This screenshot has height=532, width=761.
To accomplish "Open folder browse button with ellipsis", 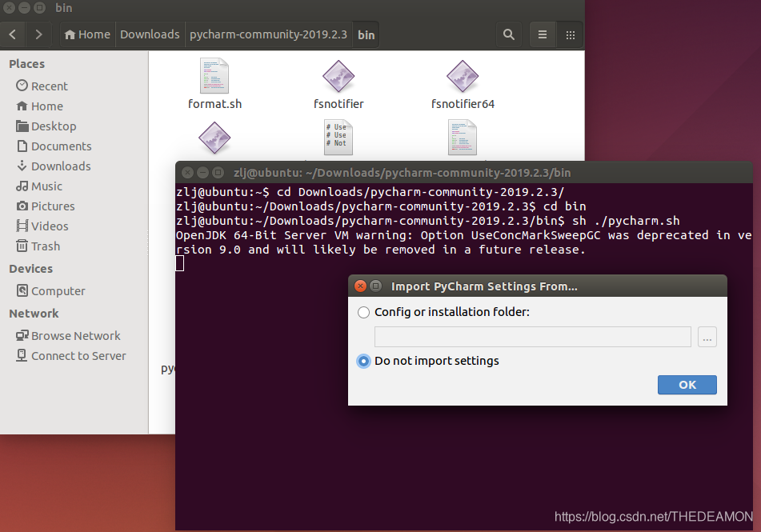I will [x=707, y=337].
